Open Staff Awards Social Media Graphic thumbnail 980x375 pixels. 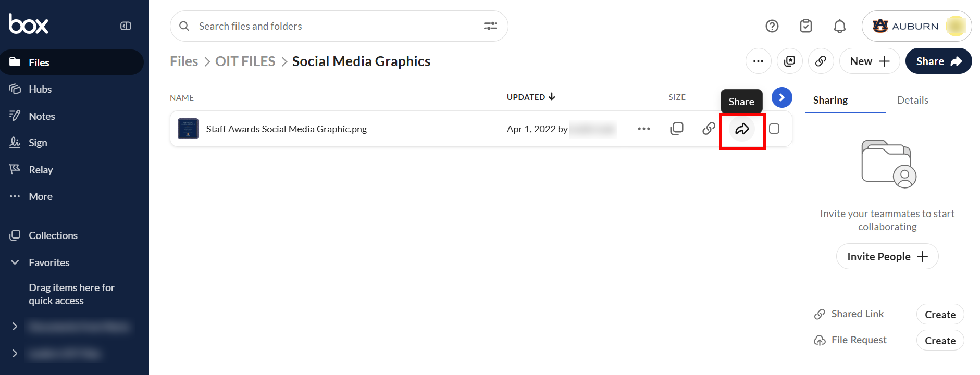tap(188, 129)
